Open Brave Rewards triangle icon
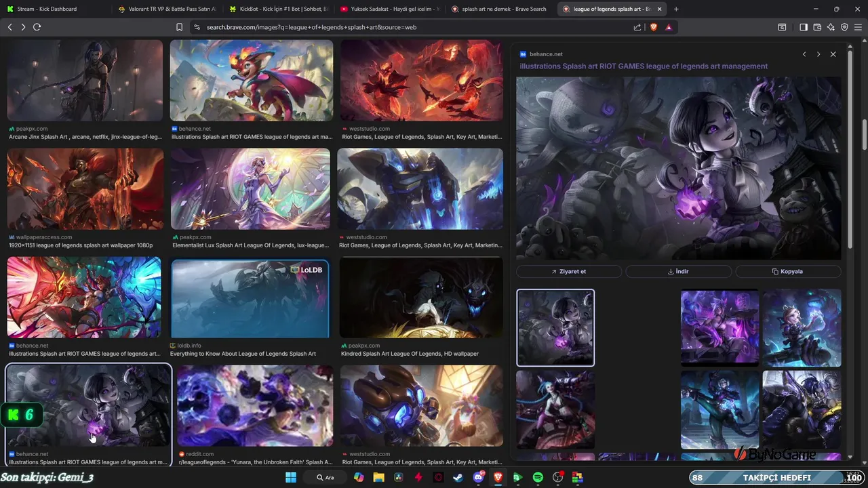This screenshot has height=488, width=868. tap(669, 27)
